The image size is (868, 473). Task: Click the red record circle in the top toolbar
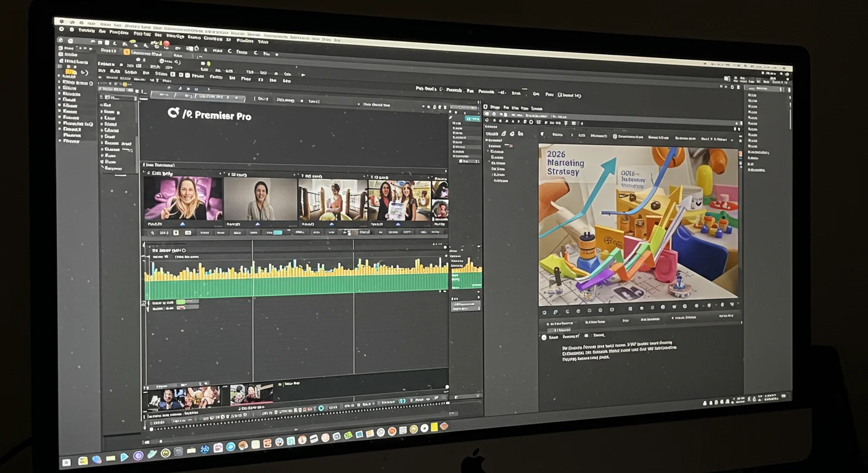coord(166,44)
